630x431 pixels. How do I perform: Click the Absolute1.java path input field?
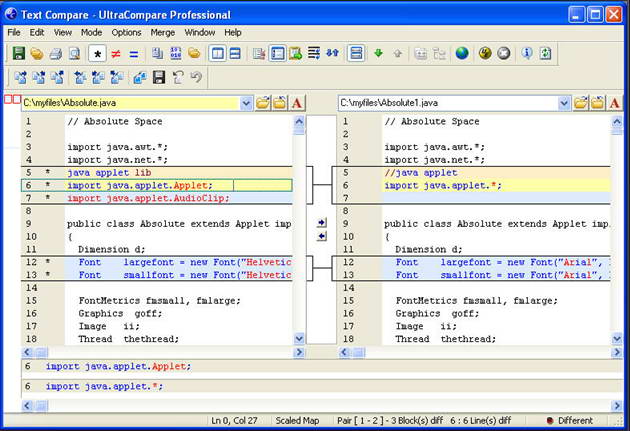coord(448,103)
